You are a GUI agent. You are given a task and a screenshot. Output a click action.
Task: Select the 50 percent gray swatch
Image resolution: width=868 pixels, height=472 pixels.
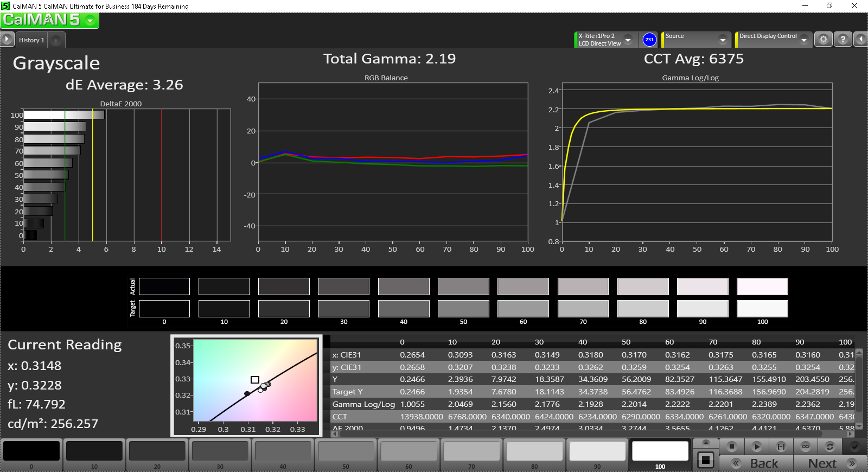point(346,455)
